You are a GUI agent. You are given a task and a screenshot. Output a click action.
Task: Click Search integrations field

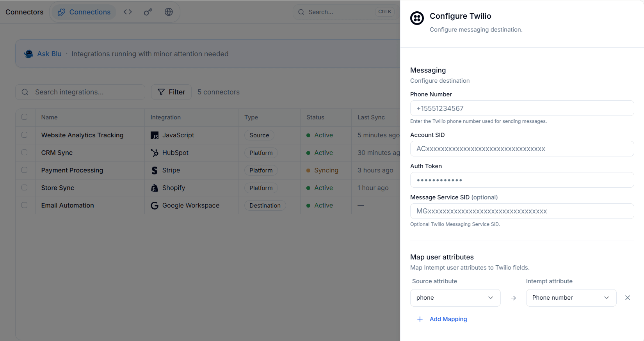[80, 92]
